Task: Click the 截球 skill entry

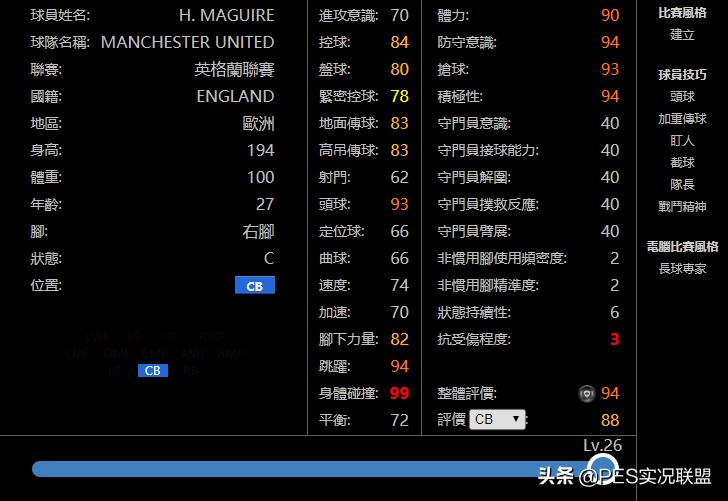Action: (682, 163)
